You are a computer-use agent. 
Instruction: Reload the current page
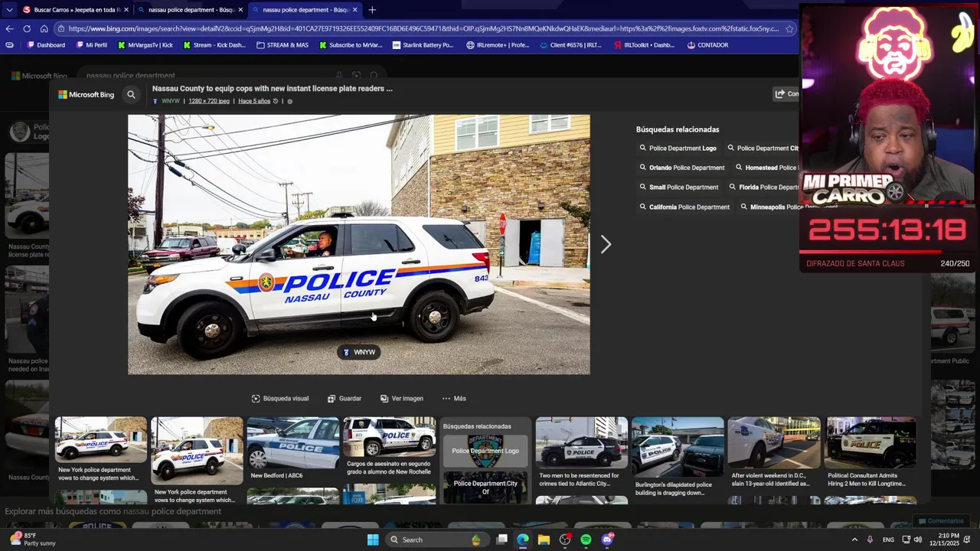[27, 29]
